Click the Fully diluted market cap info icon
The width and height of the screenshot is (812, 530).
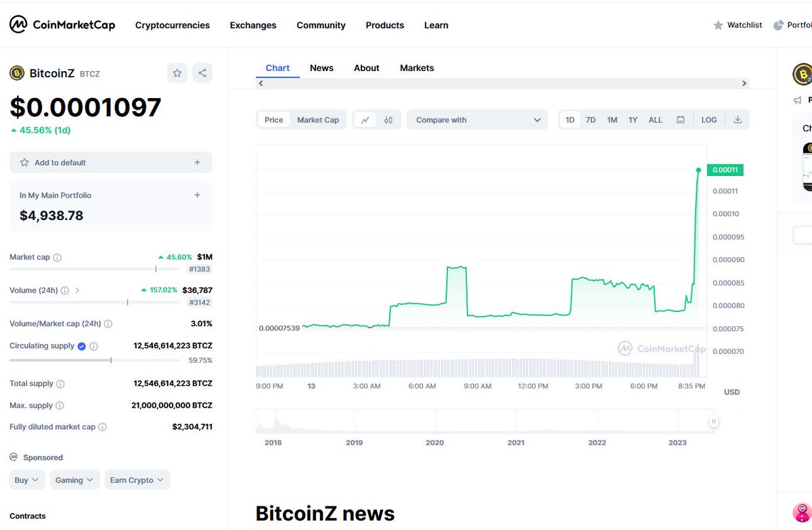pos(103,427)
